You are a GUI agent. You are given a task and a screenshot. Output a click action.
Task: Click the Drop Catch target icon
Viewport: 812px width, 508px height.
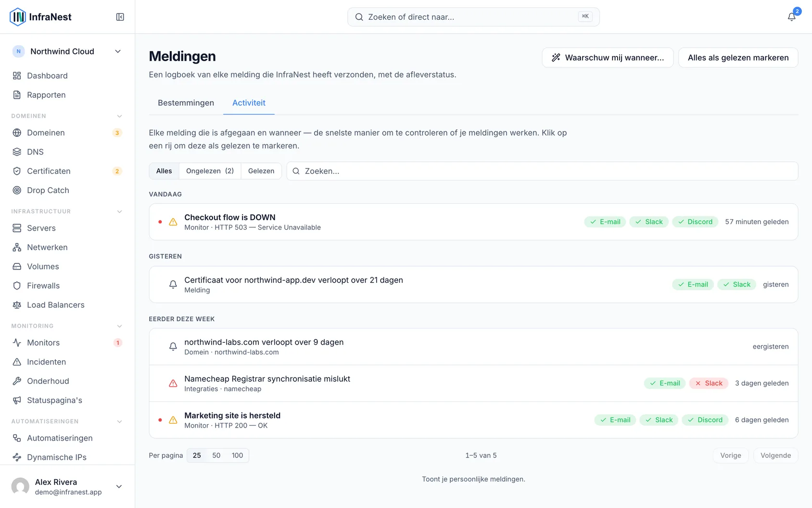click(x=17, y=190)
